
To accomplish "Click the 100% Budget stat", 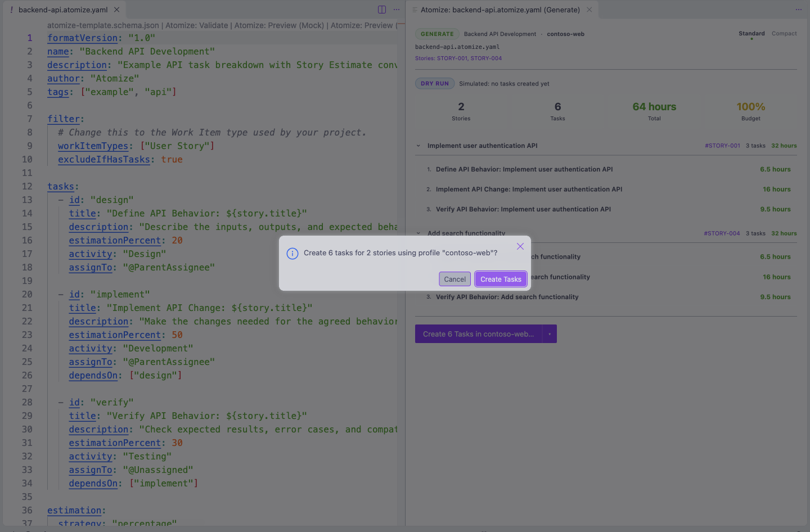I will click(751, 111).
